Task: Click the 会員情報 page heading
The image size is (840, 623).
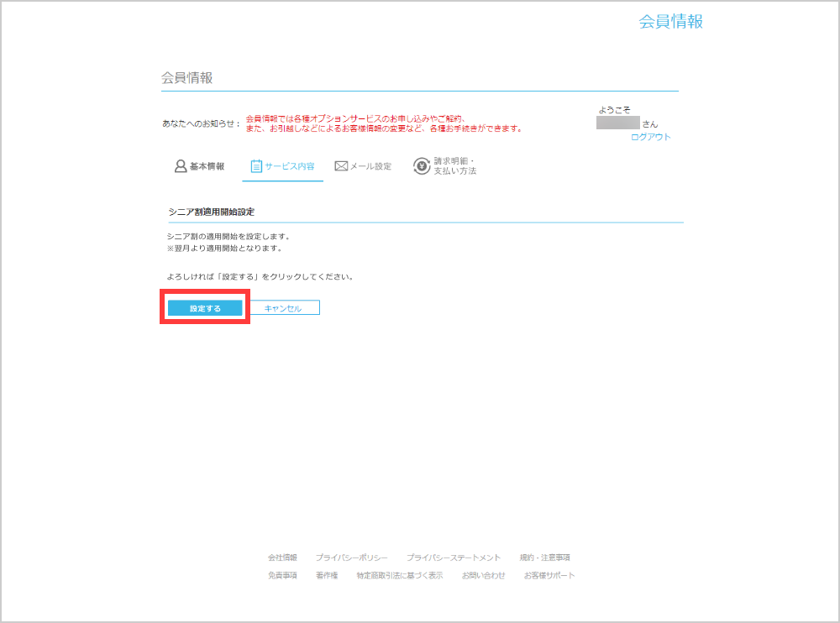Action: tap(187, 78)
